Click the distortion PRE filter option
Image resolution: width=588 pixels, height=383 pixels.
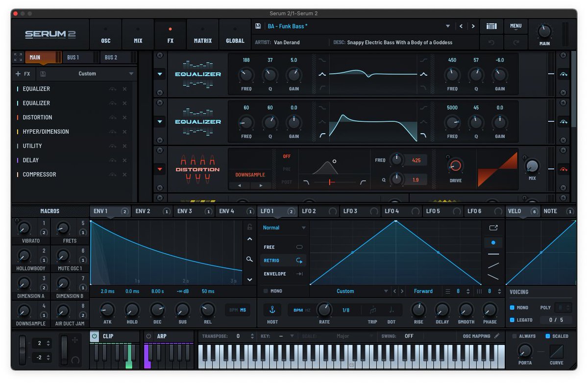click(287, 169)
